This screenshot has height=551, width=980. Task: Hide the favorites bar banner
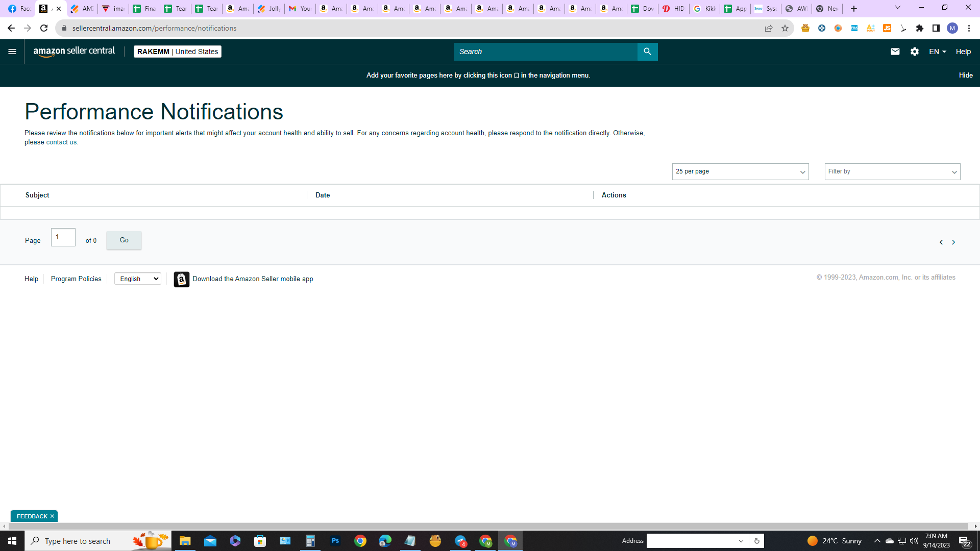pyautogui.click(x=965, y=75)
